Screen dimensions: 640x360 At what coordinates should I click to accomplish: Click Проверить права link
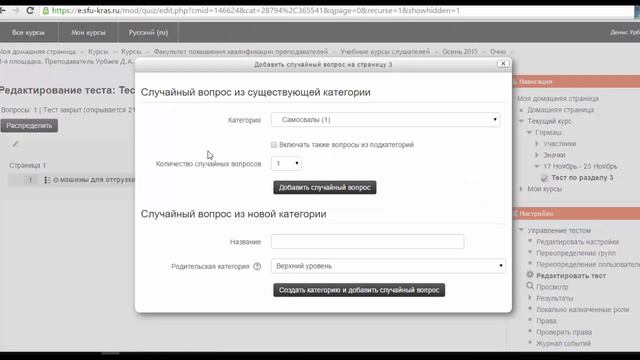coord(564,332)
